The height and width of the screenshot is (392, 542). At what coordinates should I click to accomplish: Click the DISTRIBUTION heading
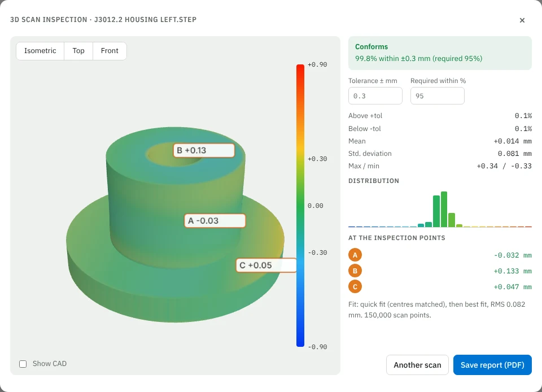tap(374, 181)
